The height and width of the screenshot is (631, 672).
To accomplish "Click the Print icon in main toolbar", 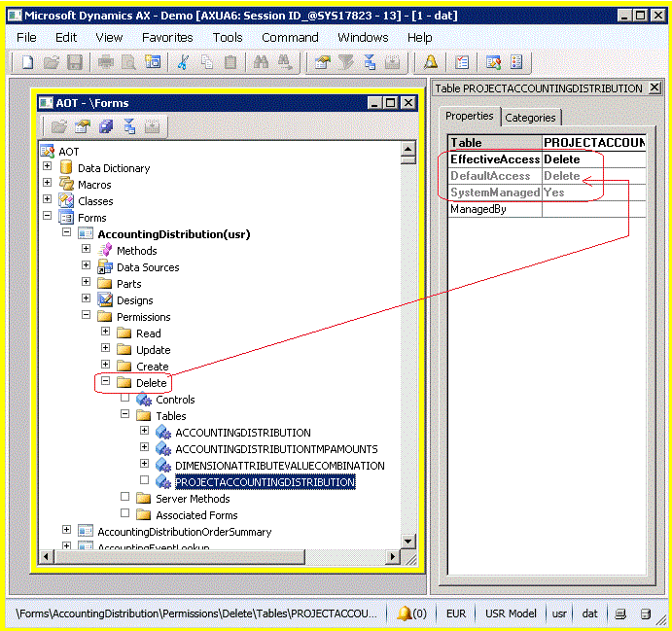I will 105,62.
